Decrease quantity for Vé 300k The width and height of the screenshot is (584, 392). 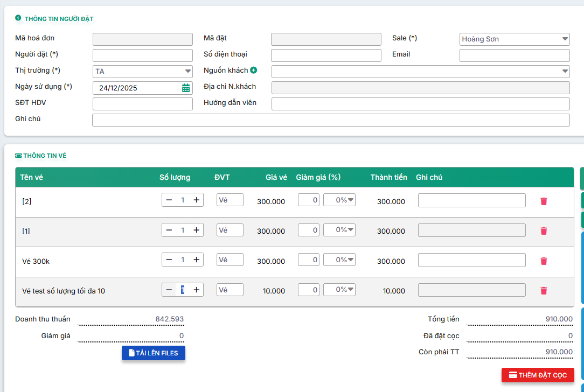tap(169, 260)
